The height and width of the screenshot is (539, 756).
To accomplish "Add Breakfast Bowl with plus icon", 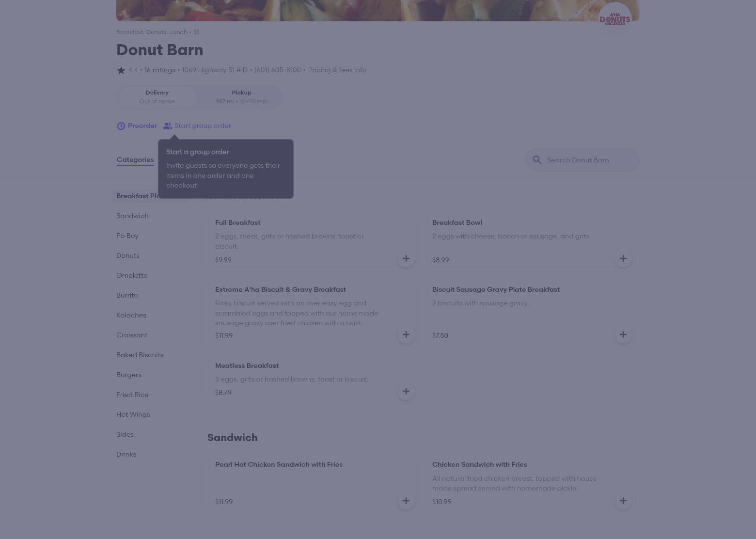I will tap(623, 258).
